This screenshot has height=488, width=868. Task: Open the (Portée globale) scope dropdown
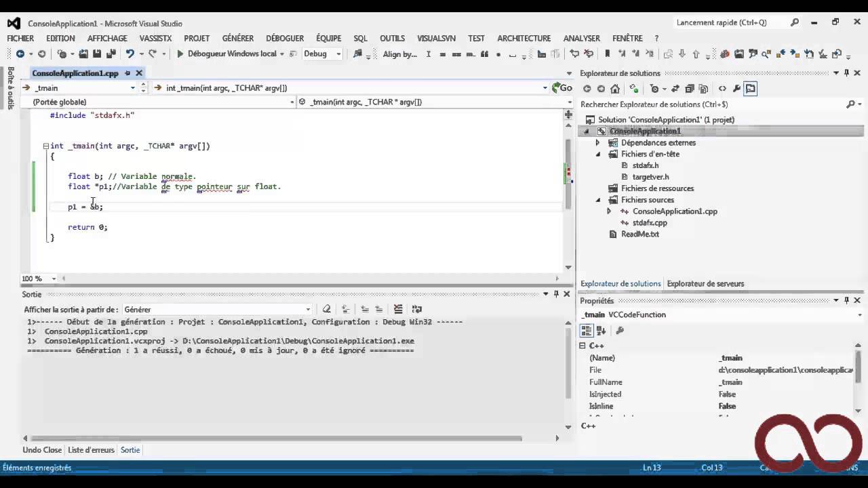(292, 102)
